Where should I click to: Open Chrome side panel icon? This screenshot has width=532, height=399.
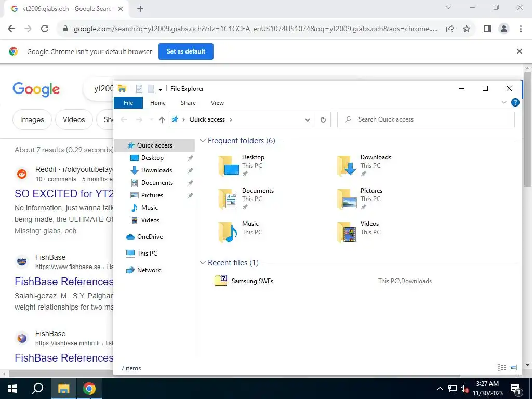487,29
